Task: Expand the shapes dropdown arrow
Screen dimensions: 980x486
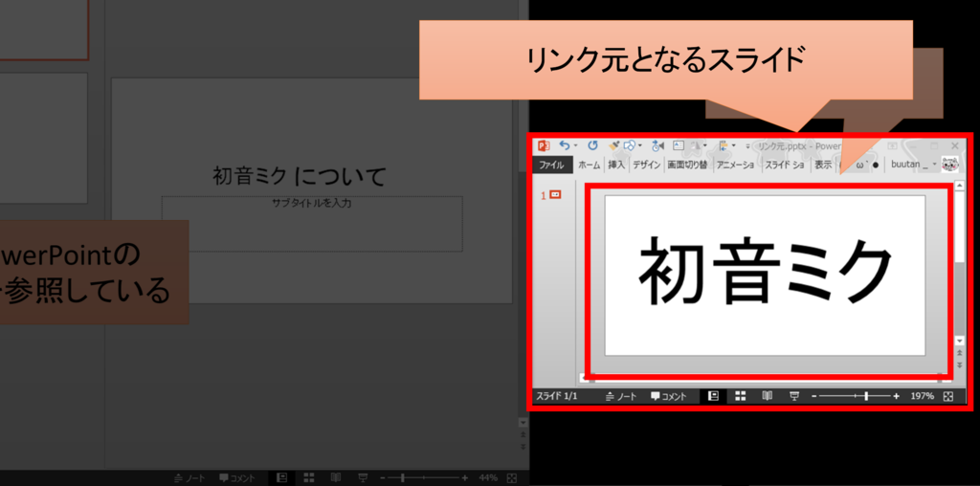Action: pyautogui.click(x=640, y=146)
